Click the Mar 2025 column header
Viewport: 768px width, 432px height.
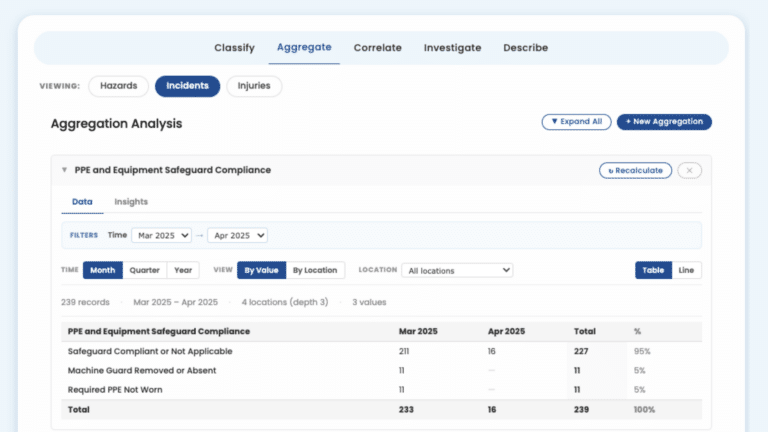coord(418,332)
